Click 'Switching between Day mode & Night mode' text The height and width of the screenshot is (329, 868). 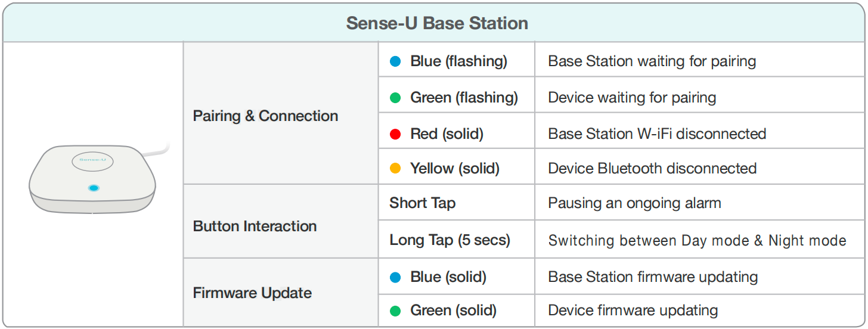pyautogui.click(x=697, y=241)
